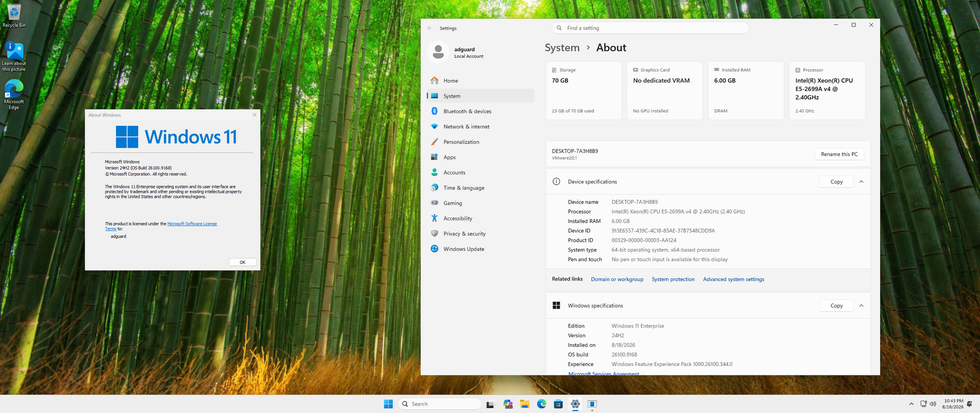The width and height of the screenshot is (980, 413).
Task: Select Bluetooth & devices in Settings sidebar
Action: point(480,111)
